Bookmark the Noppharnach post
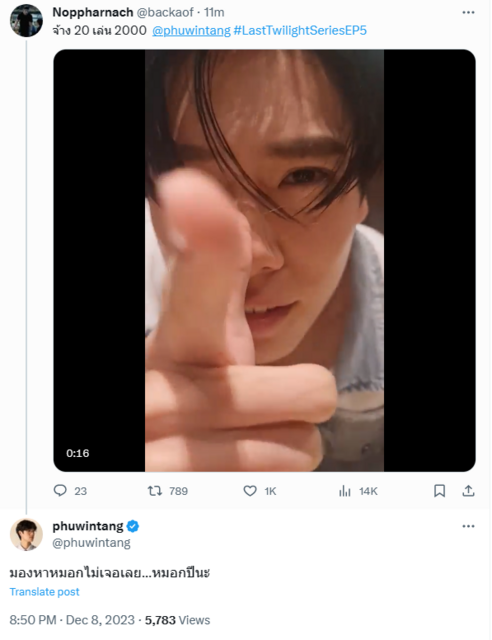The width and height of the screenshot is (492, 640). (439, 491)
